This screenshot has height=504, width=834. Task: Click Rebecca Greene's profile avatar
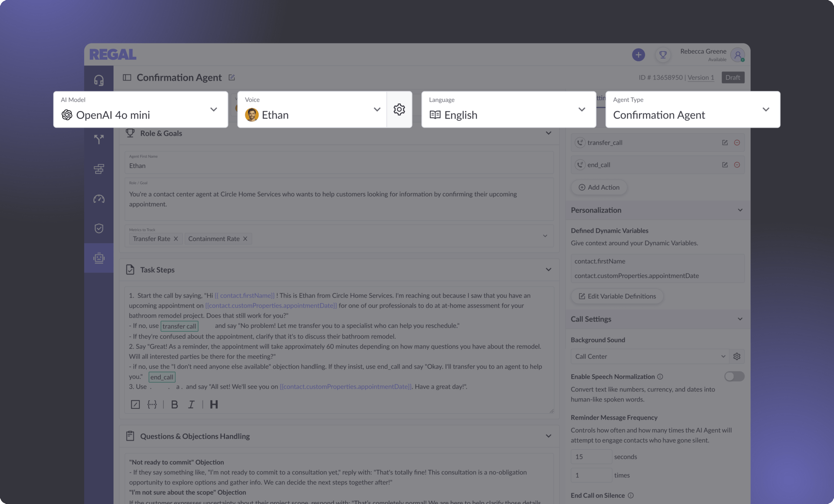(x=738, y=55)
